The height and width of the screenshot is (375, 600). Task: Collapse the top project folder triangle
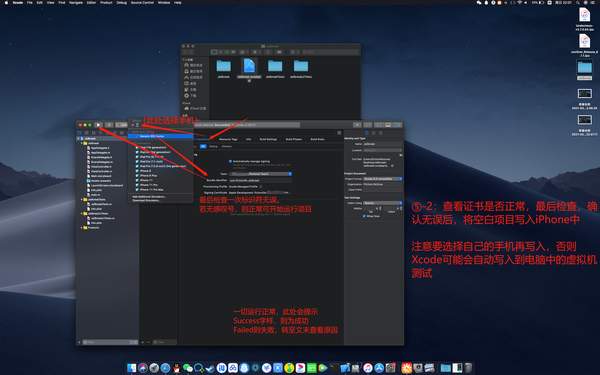pos(78,139)
